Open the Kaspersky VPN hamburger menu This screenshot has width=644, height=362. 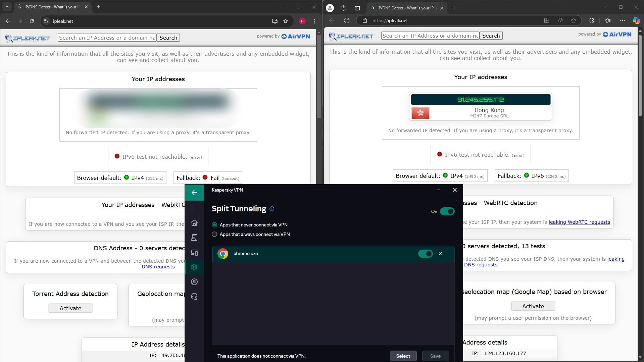(194, 208)
